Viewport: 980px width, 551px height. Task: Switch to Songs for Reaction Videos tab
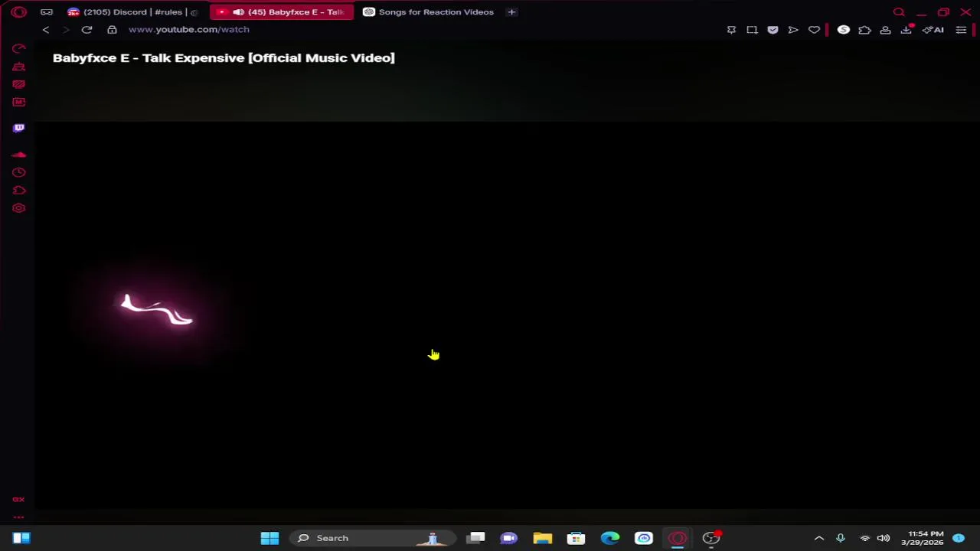[x=428, y=12]
